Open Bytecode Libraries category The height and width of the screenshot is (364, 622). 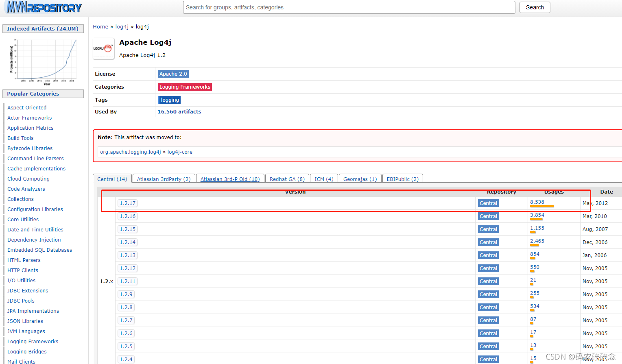tap(30, 148)
